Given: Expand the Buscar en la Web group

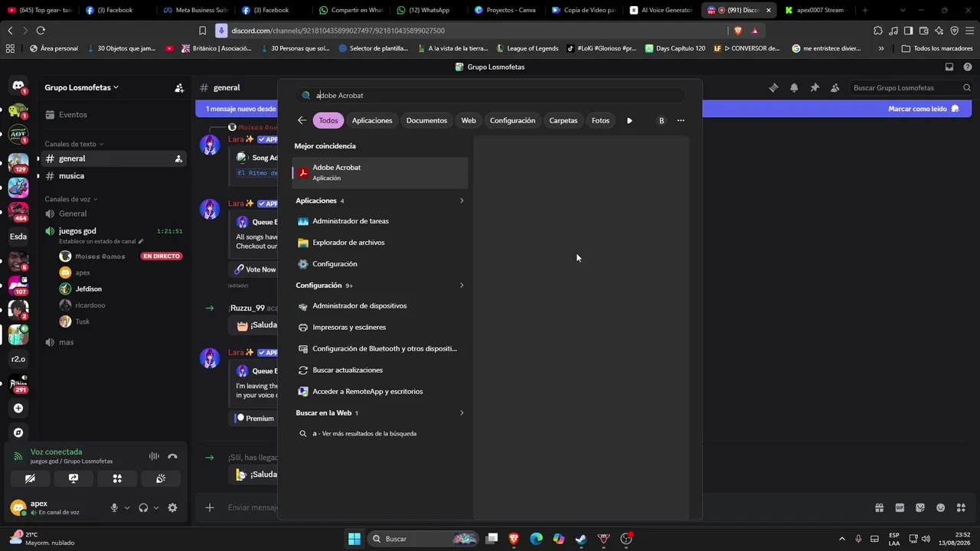Looking at the screenshot, I should [462, 413].
